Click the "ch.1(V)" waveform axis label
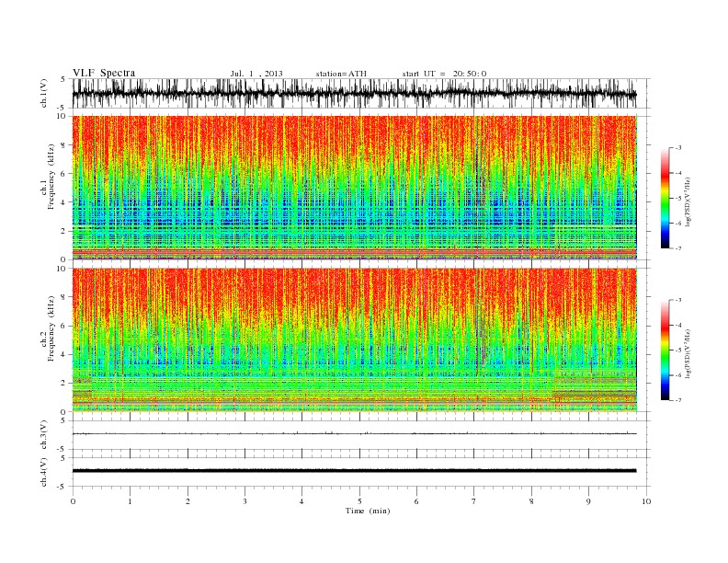Screen dimensions: 728x563 coord(44,93)
